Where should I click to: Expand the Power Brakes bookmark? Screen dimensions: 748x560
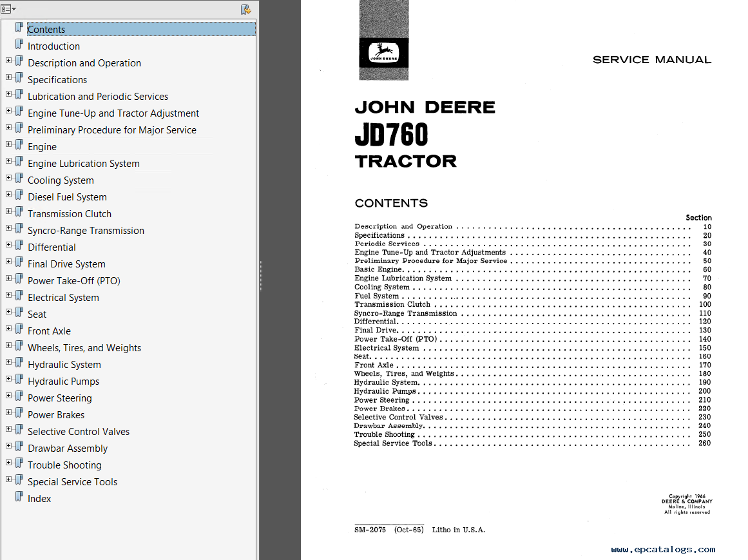[x=8, y=412]
